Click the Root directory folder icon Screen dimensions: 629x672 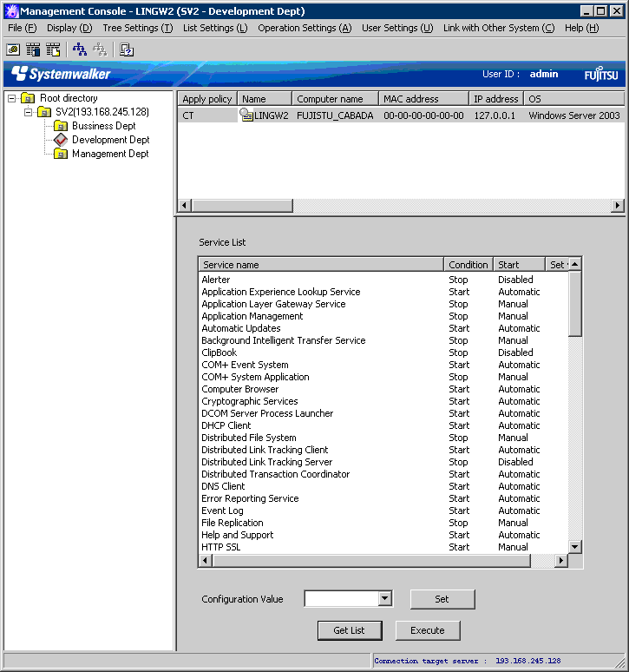[28, 98]
